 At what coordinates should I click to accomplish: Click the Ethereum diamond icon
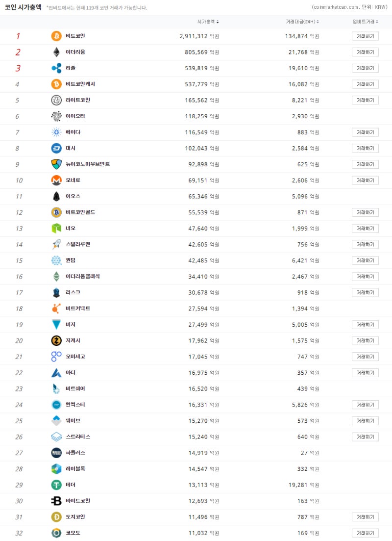tap(56, 52)
